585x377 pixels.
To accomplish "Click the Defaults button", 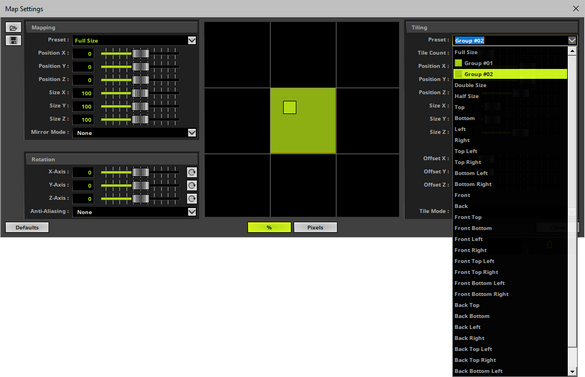I will coord(27,227).
